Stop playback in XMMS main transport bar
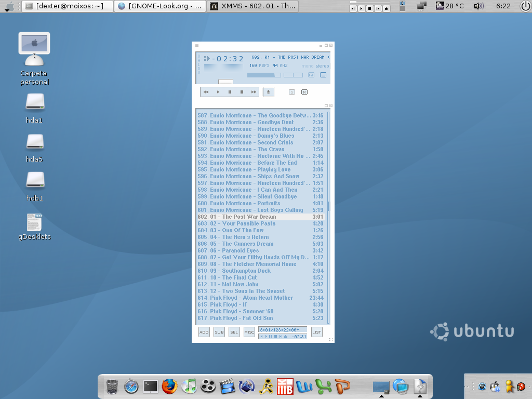The height and width of the screenshot is (399, 532). 242,92
